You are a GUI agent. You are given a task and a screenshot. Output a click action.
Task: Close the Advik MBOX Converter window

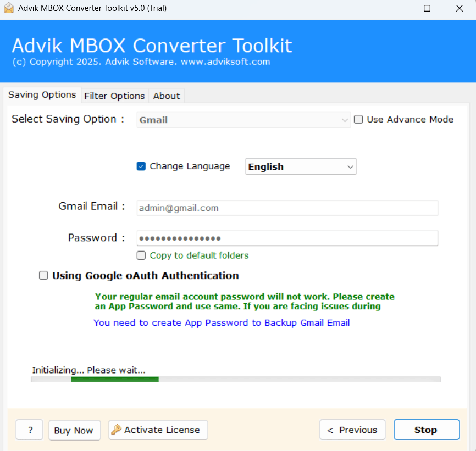pyautogui.click(x=460, y=8)
